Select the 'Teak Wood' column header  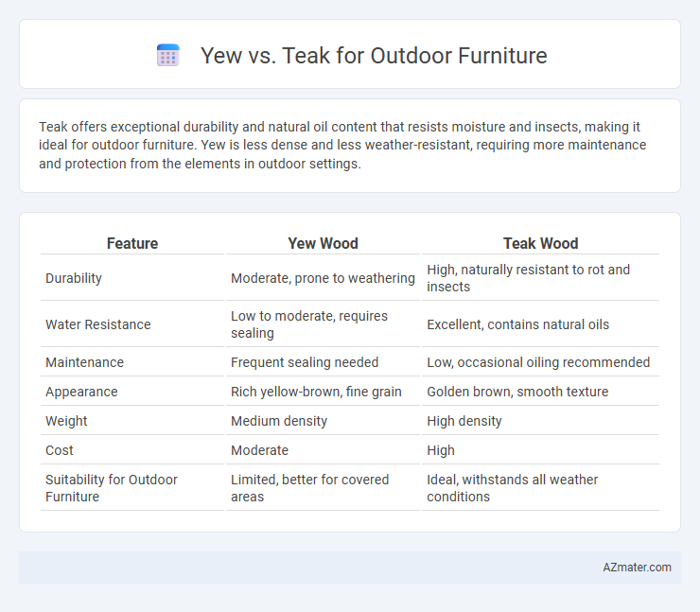[541, 243]
